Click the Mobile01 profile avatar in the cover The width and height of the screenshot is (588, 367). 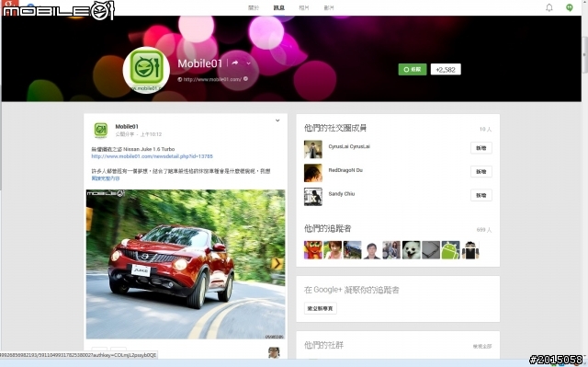click(146, 70)
